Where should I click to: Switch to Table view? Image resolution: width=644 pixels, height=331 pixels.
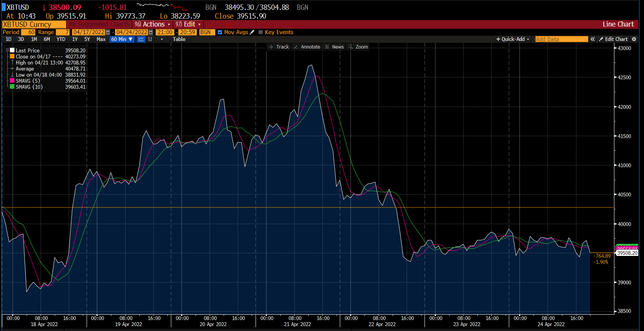pos(179,39)
